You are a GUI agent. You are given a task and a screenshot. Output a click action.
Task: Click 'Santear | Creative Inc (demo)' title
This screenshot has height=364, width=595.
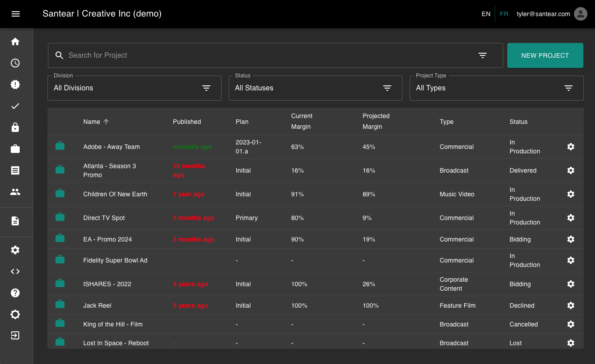[x=102, y=14]
